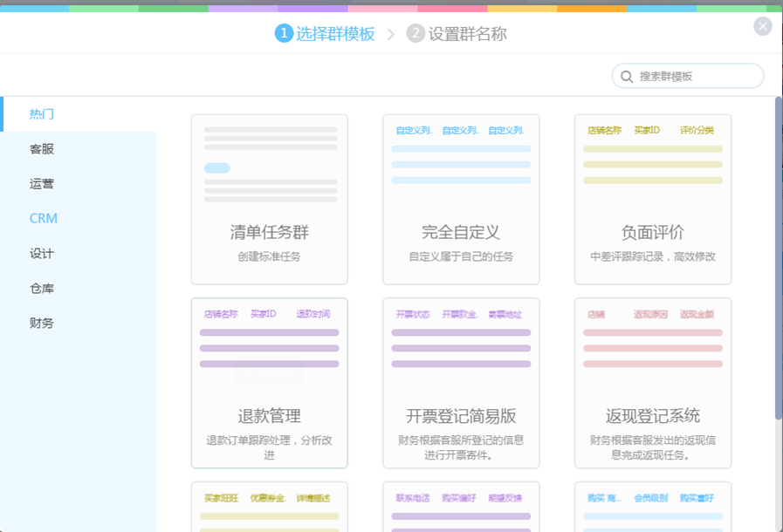Click the vertical scrollbar of the template list
The width and height of the screenshot is (783, 532).
pyautogui.click(x=779, y=258)
